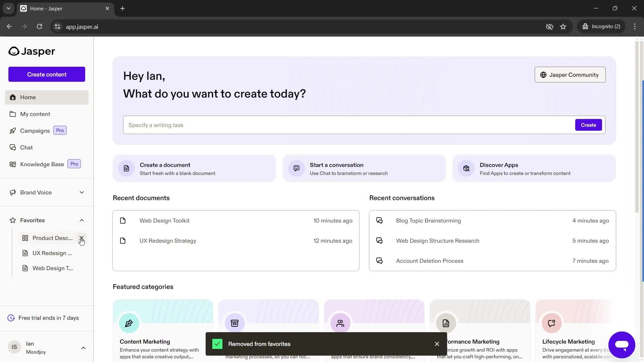This screenshot has width=644, height=362.
Task: Select the Campaigns menu item
Action: 35,130
